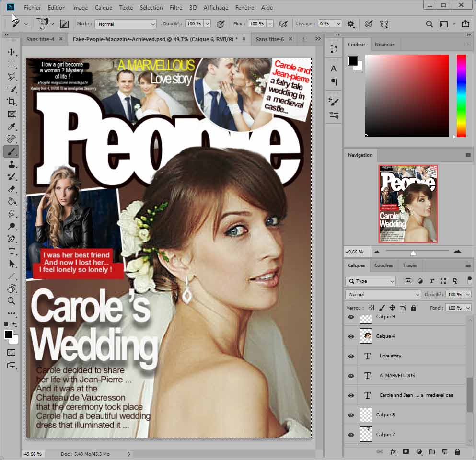Select the Hand tool
The width and height of the screenshot is (476, 460).
click(12, 288)
